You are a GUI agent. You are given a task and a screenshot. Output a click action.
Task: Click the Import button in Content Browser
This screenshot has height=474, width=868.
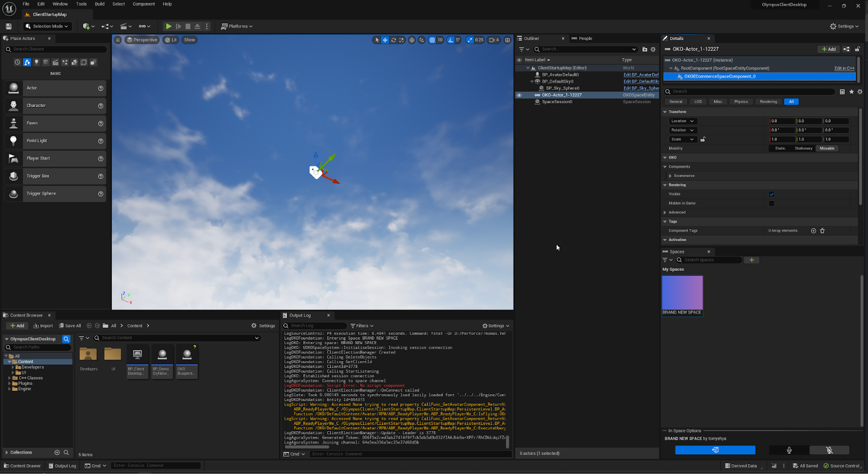43,326
